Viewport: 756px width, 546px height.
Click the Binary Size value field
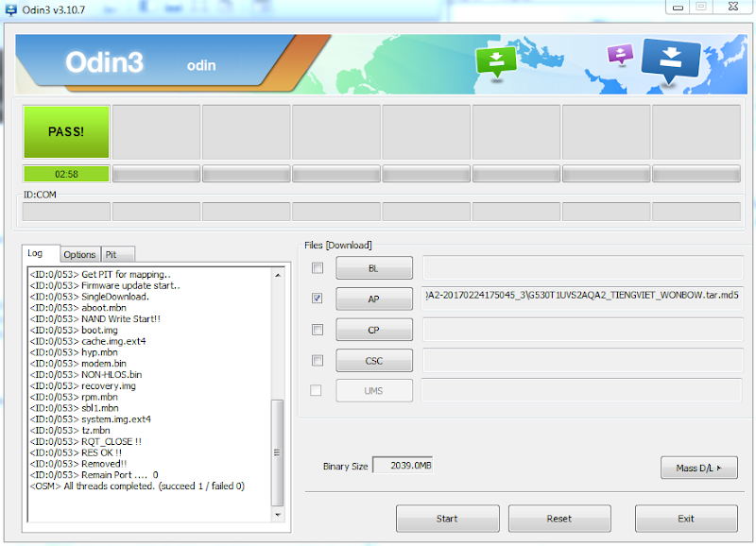(x=404, y=466)
